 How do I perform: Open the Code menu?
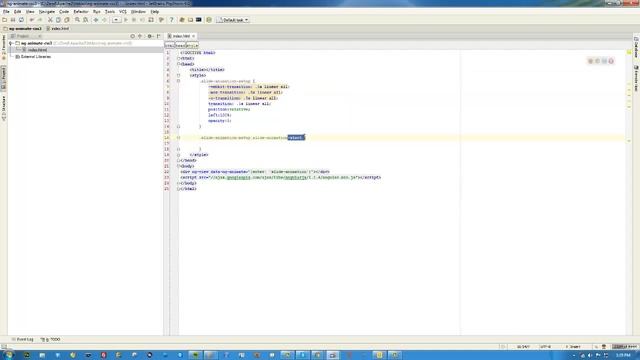tap(64, 12)
